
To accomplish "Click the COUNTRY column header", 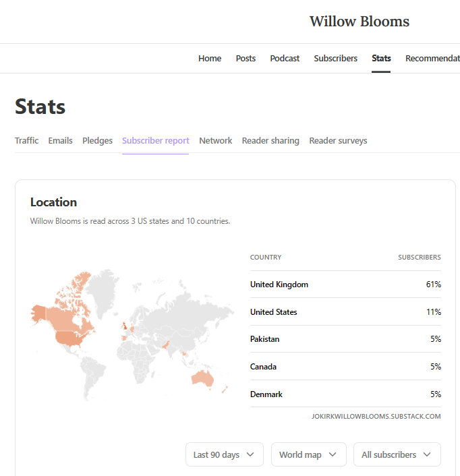I will (266, 257).
